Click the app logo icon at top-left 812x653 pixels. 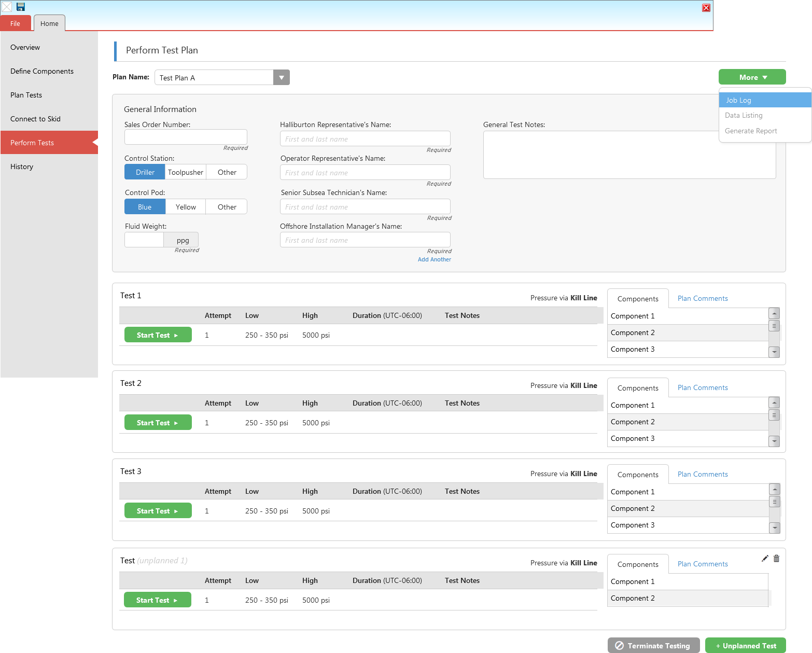click(7, 7)
